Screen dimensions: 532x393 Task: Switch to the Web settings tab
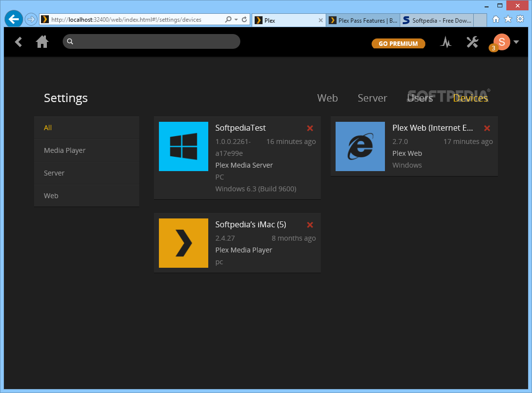pyautogui.click(x=327, y=98)
